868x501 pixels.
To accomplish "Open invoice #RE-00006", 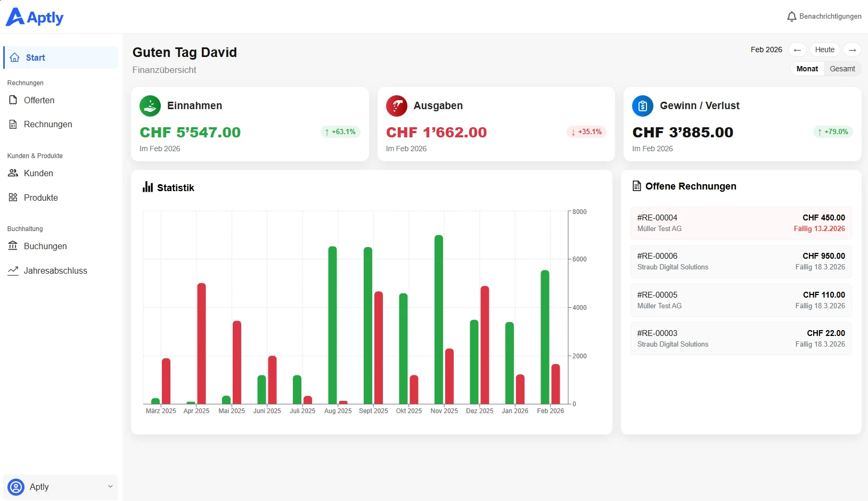I will tap(741, 261).
